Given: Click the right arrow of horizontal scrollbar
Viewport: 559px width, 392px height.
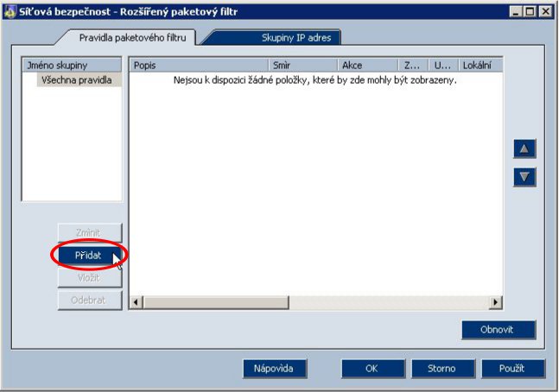Looking at the screenshot, I should [x=496, y=302].
